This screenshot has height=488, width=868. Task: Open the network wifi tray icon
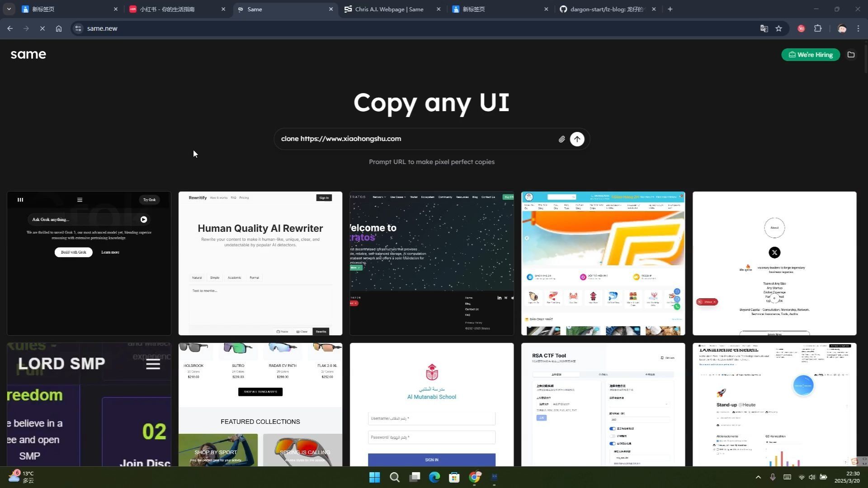click(802, 477)
